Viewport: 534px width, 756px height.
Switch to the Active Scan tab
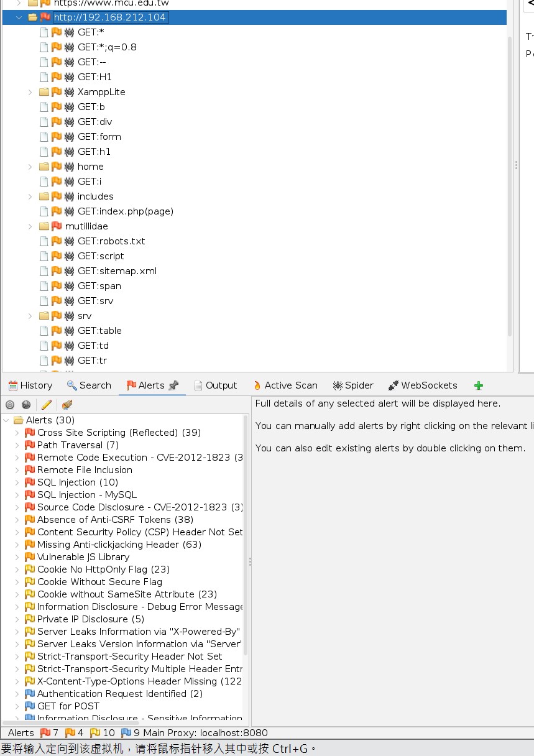click(x=285, y=385)
